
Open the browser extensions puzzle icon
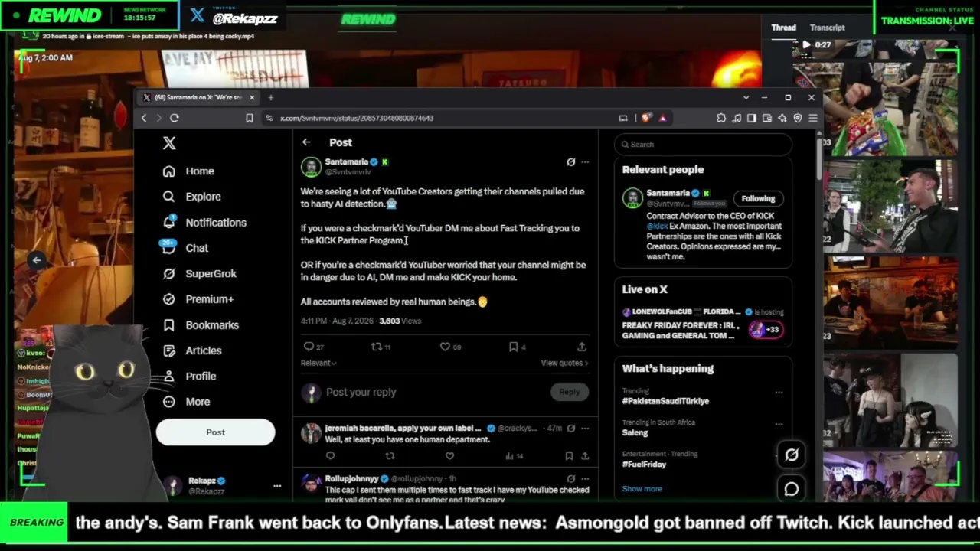pos(721,118)
